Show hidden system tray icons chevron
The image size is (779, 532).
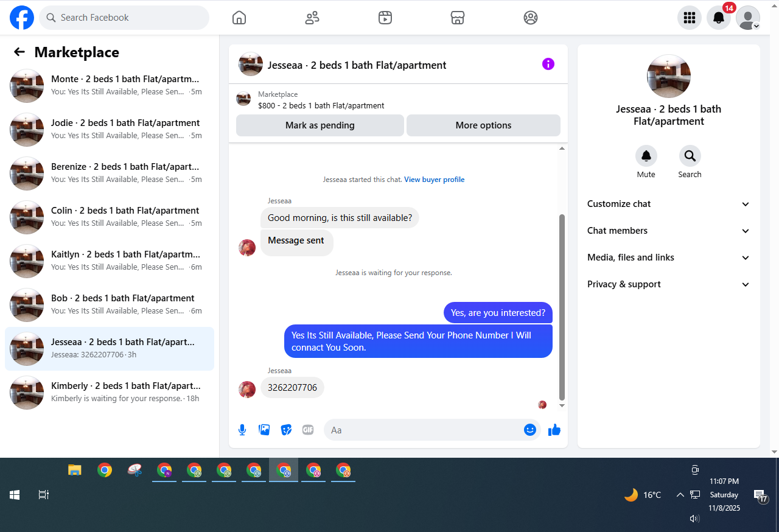pos(680,495)
